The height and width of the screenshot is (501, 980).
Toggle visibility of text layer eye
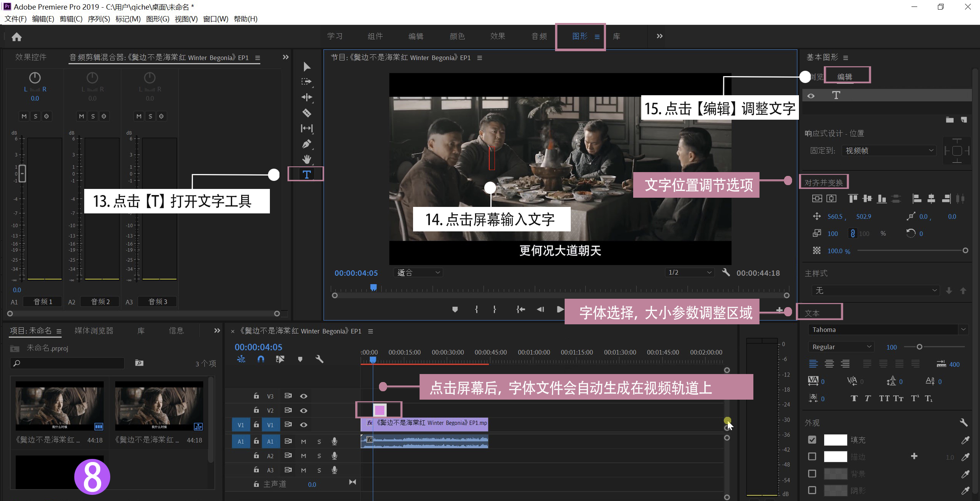tap(811, 96)
